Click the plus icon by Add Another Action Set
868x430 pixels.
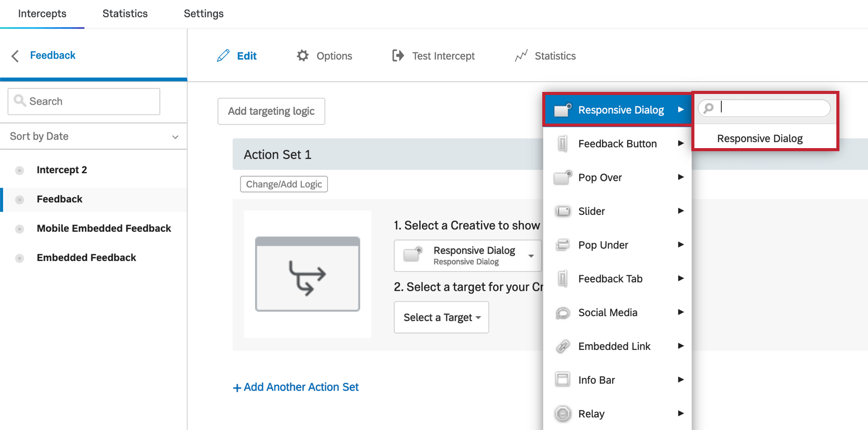tap(237, 388)
